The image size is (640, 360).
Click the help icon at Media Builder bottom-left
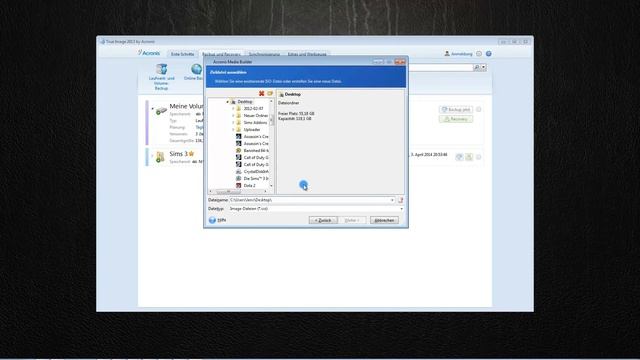pyautogui.click(x=212, y=220)
